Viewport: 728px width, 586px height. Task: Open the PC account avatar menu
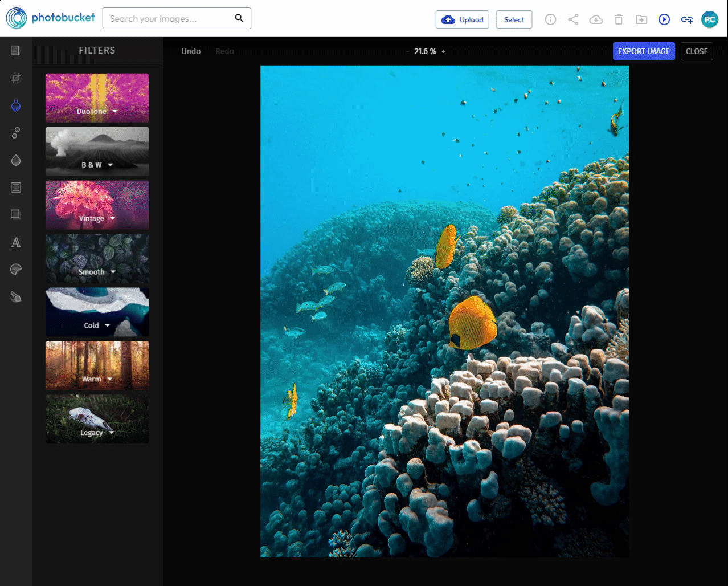[709, 19]
